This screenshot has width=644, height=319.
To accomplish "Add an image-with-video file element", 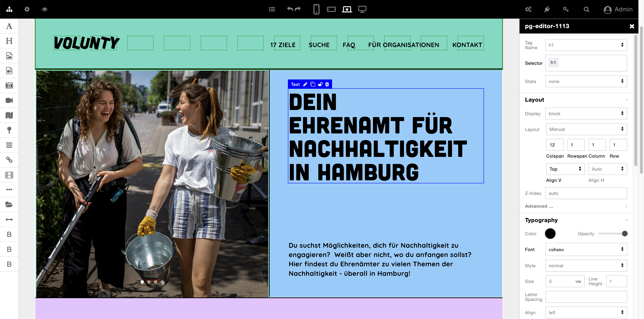I will (9, 71).
